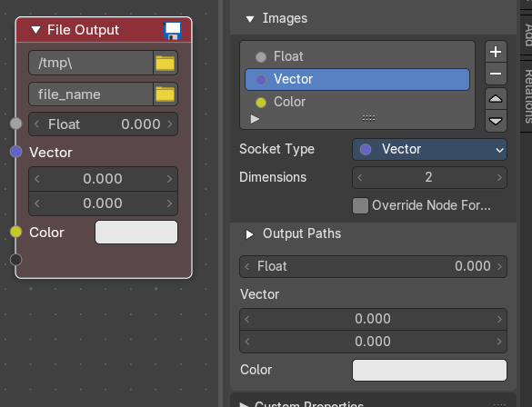Click the gray Float input socket on node
The height and width of the screenshot is (407, 532).
click(x=16, y=124)
